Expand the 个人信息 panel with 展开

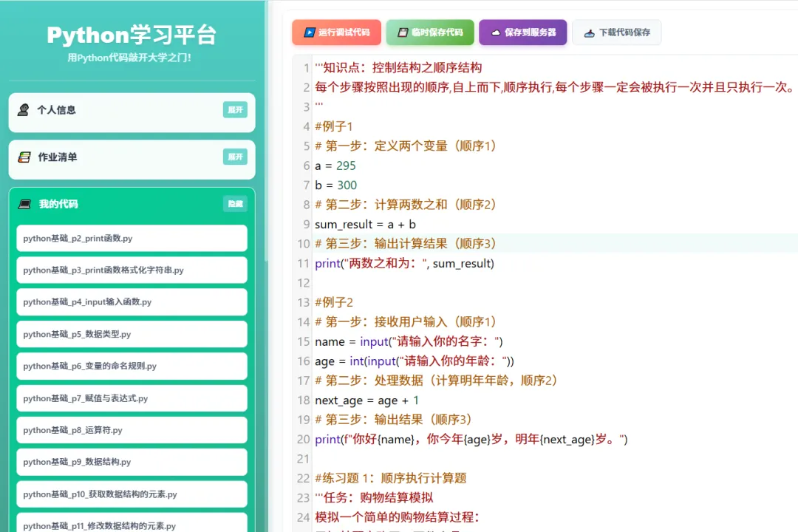pyautogui.click(x=235, y=110)
